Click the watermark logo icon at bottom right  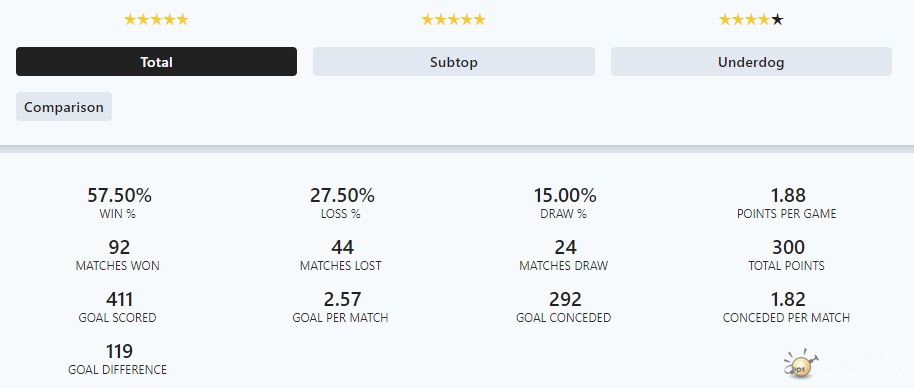(800, 364)
